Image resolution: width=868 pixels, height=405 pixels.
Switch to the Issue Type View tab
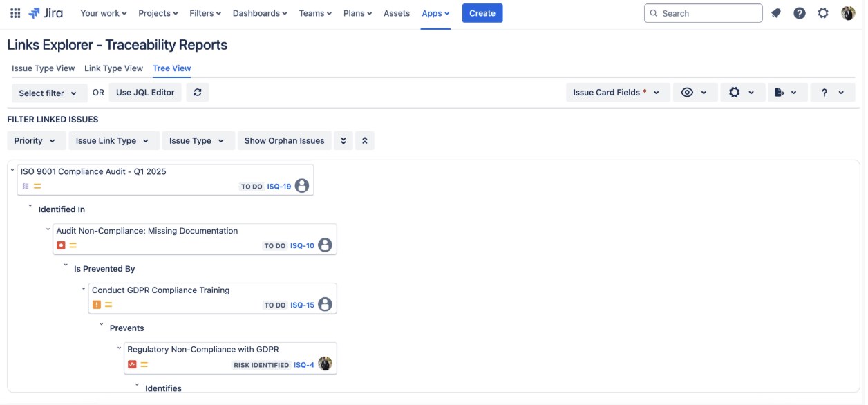pos(43,68)
